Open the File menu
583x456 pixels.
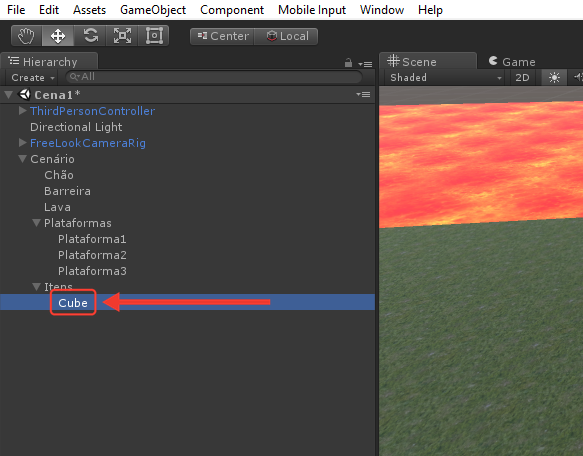(16, 10)
